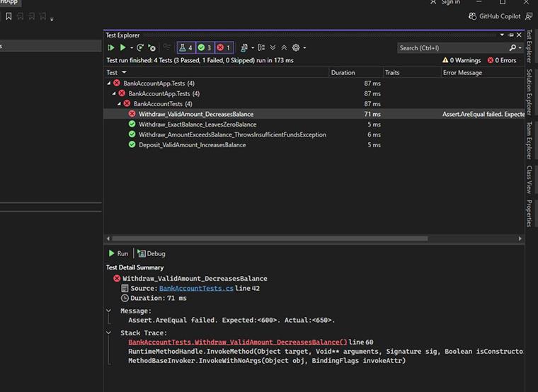
Task: Click the bookmark toggle icon in top-left toolbar
Action: (x=8, y=16)
